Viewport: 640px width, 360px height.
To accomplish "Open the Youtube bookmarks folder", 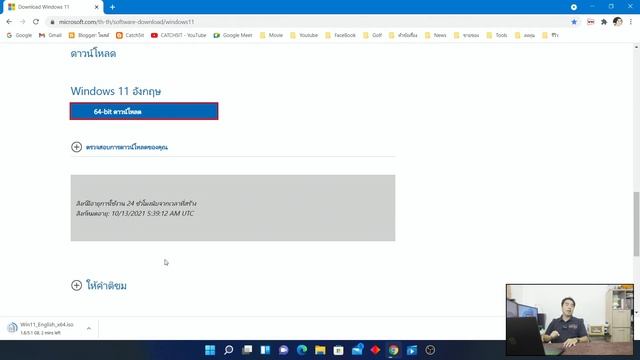I will click(304, 36).
